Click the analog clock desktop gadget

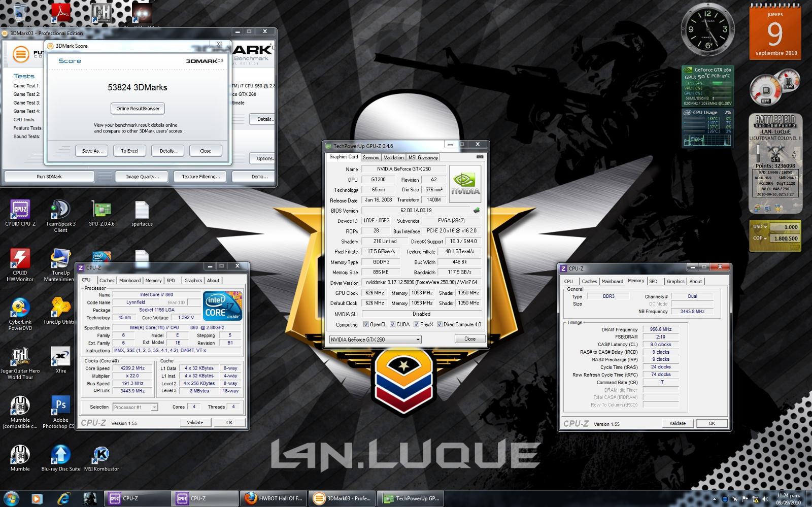click(707, 30)
